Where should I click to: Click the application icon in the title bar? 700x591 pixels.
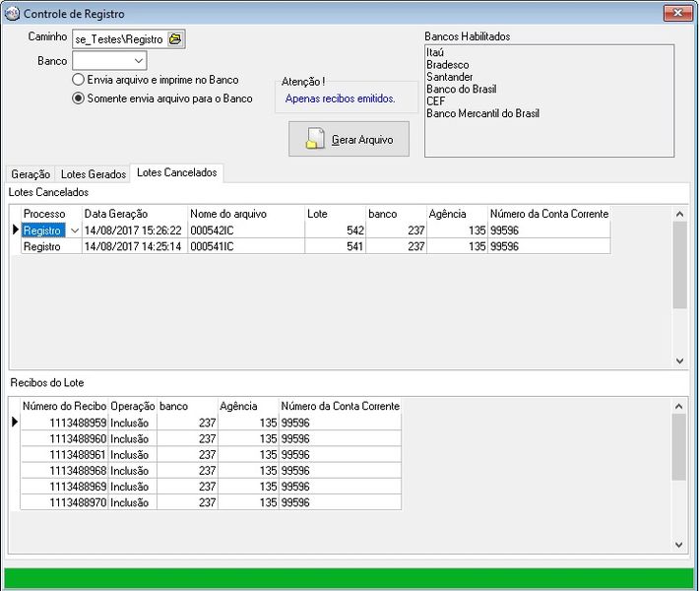coord(12,14)
